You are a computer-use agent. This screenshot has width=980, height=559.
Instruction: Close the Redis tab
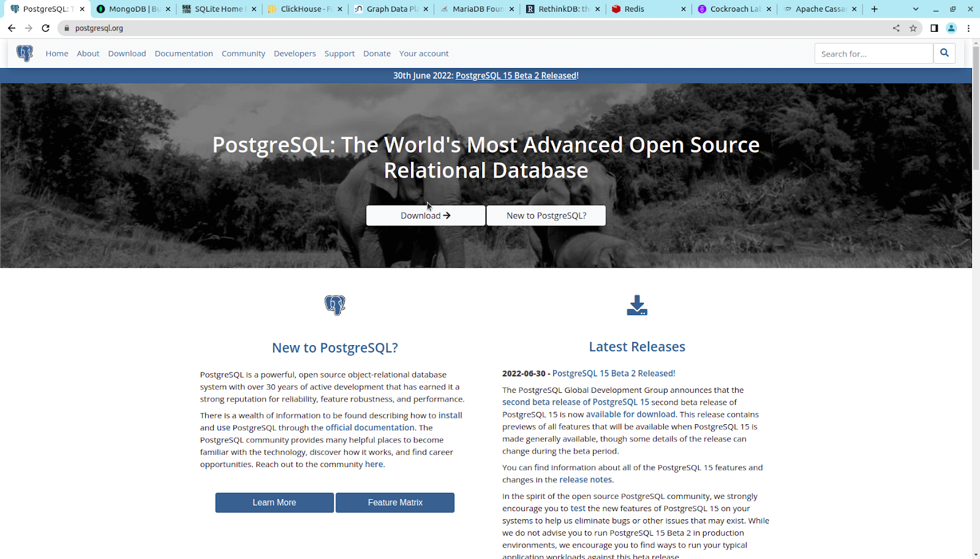[684, 9]
